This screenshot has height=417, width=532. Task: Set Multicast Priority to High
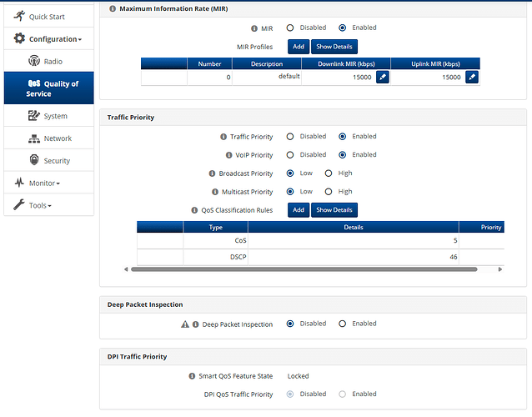click(x=329, y=192)
